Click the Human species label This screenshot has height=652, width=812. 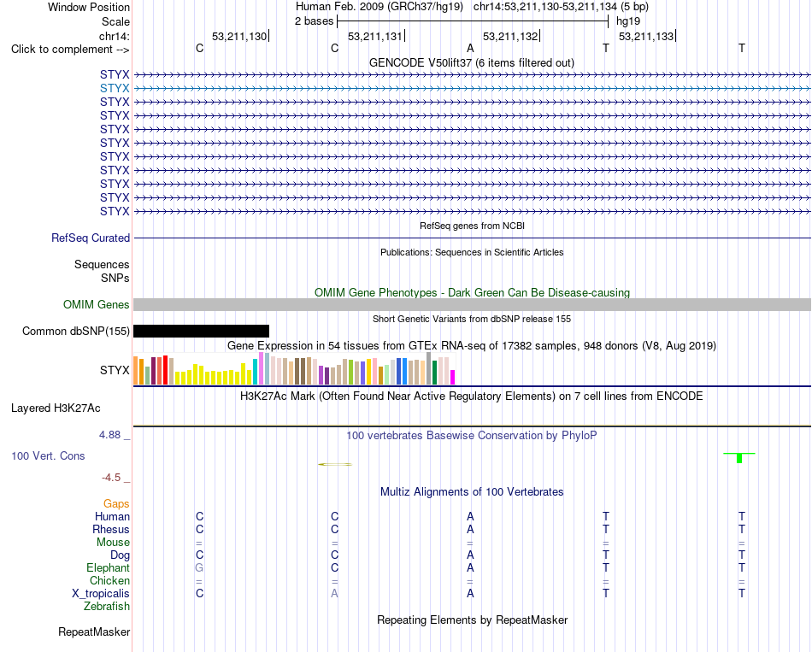[112, 516]
